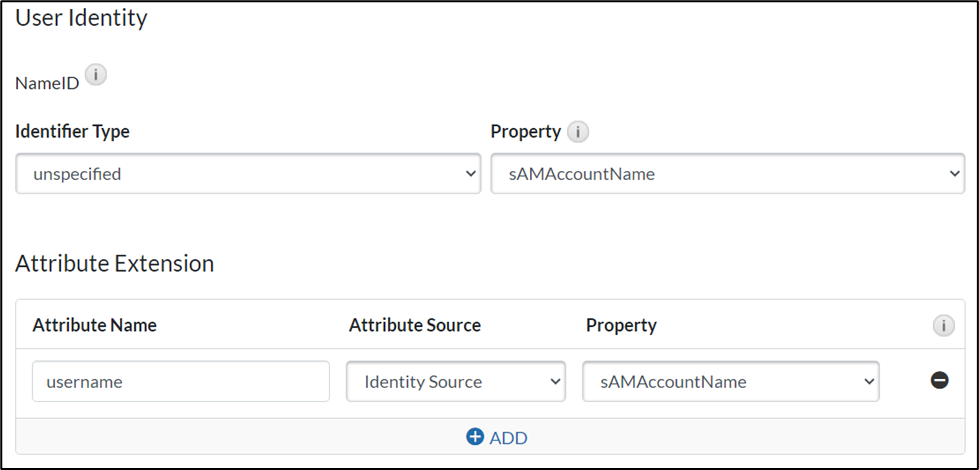Click the NameID label text
Screen dimensions: 979x470
[x=47, y=83]
